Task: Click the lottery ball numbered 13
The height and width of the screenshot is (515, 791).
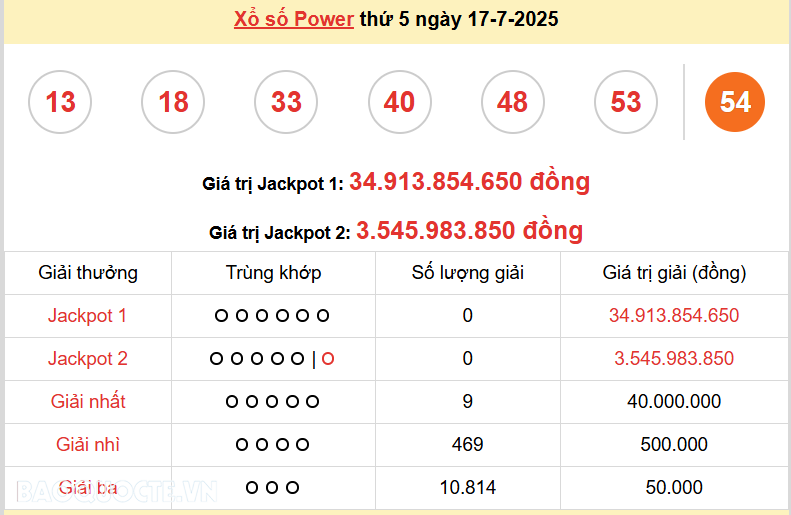Action: tap(60, 102)
